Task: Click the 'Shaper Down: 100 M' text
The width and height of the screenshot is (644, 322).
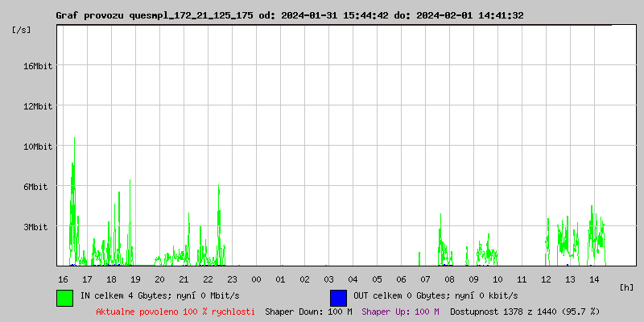Action: (x=308, y=312)
